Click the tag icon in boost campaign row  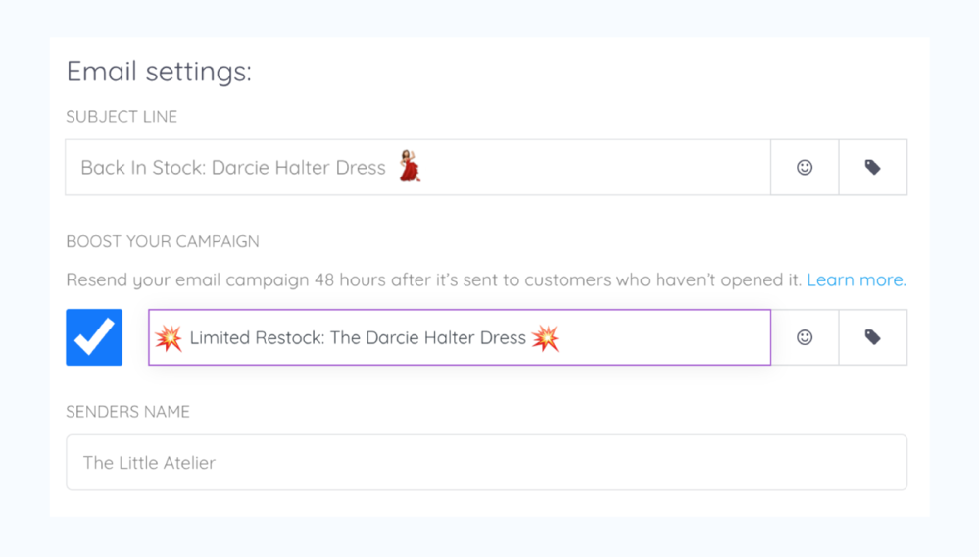[x=872, y=337]
